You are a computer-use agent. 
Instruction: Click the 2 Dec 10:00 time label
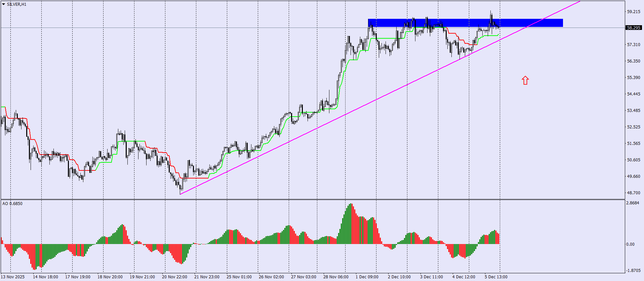(x=399, y=277)
